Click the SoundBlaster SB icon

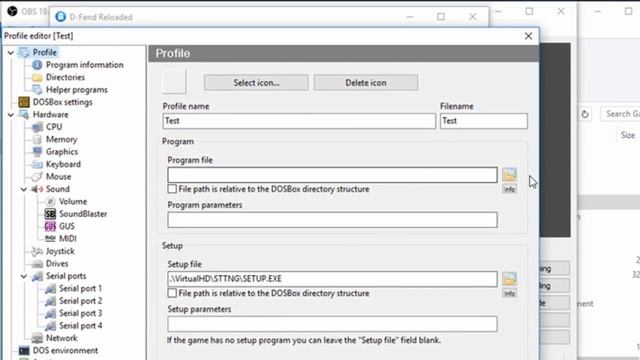coord(50,213)
